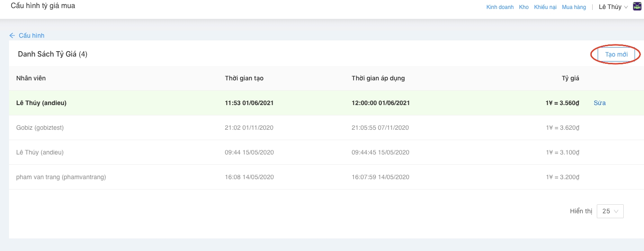This screenshot has width=644, height=251.
Task: Open the Lê Thúy account dropdown
Action: point(613,7)
